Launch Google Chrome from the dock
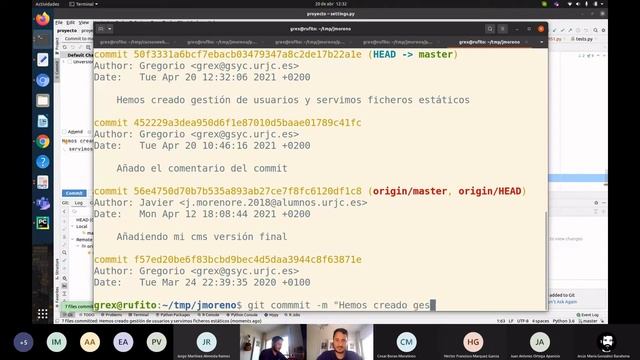Screen dimensions: 640x360 43,141
